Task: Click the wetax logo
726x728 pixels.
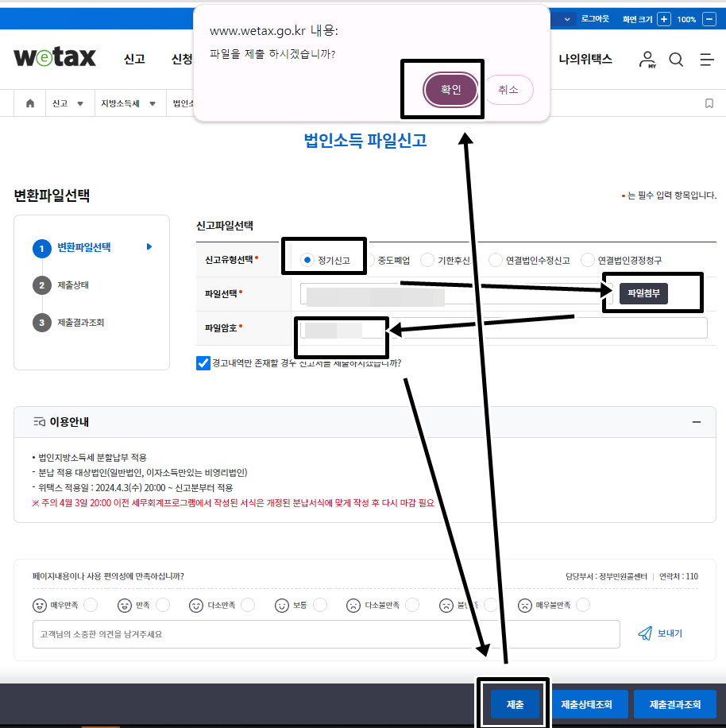Action: (54, 56)
